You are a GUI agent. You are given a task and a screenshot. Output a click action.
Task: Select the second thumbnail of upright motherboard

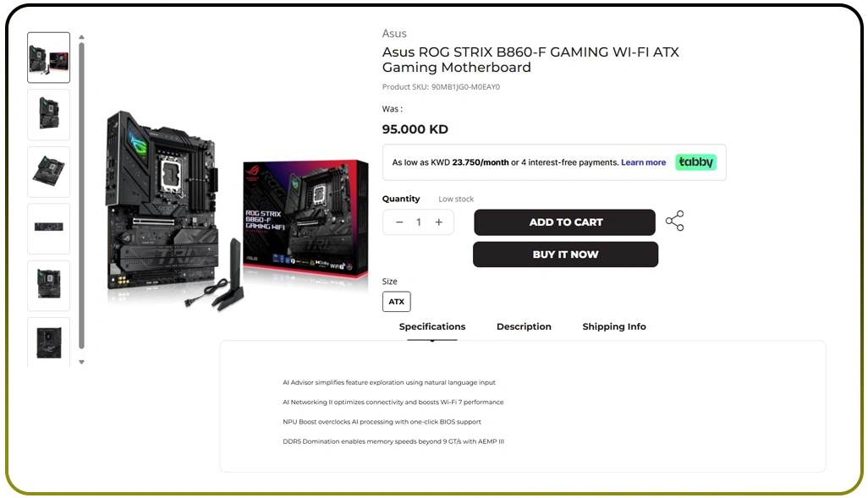point(49,114)
